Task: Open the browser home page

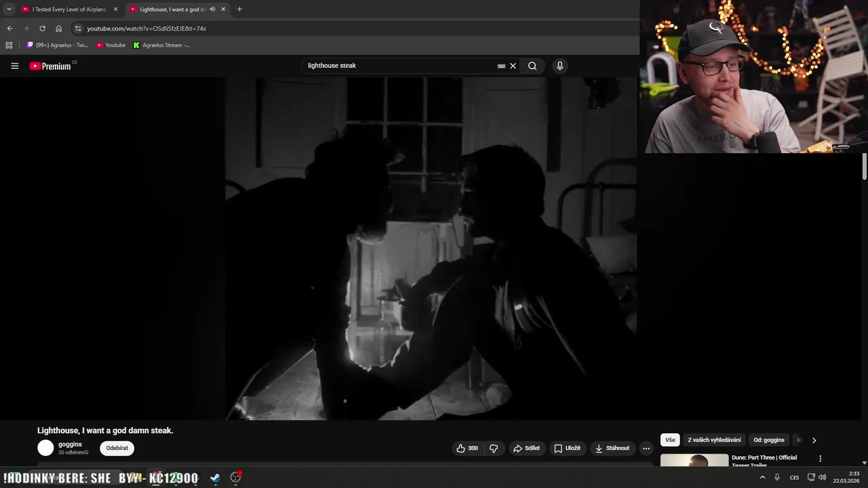Action: (x=58, y=28)
